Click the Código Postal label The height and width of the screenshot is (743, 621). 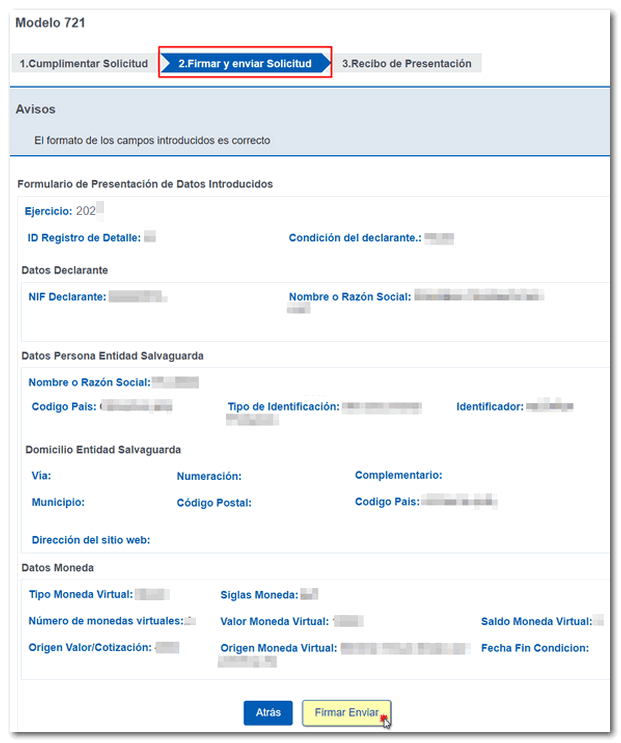(214, 503)
